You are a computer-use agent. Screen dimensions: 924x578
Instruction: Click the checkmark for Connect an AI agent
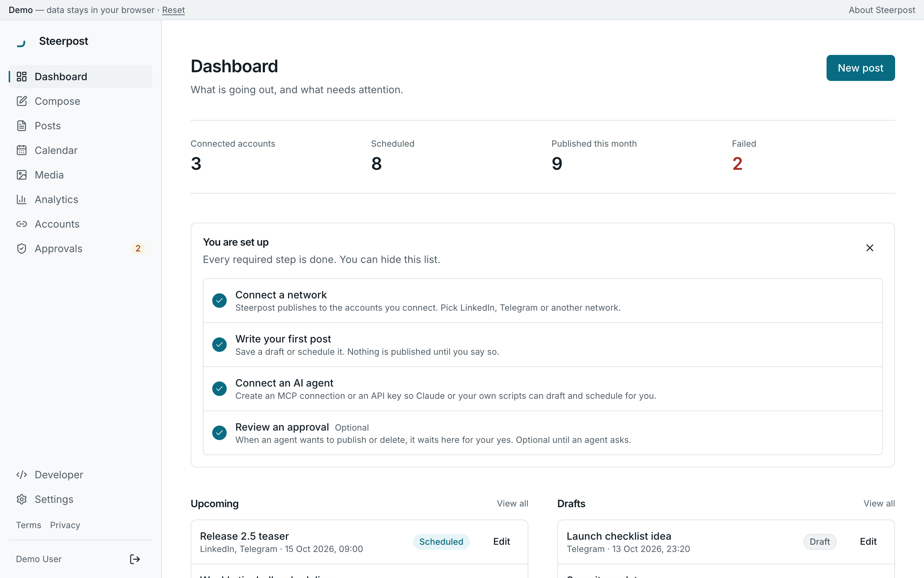point(219,388)
